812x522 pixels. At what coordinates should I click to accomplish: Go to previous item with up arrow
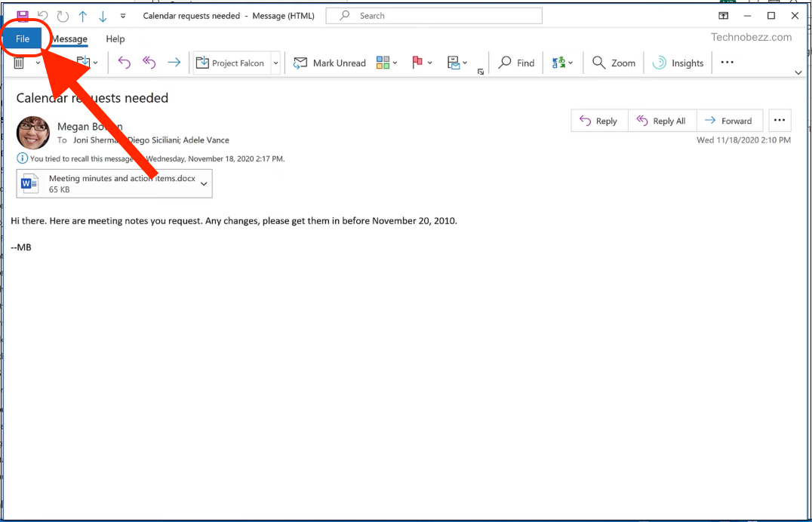(x=83, y=16)
